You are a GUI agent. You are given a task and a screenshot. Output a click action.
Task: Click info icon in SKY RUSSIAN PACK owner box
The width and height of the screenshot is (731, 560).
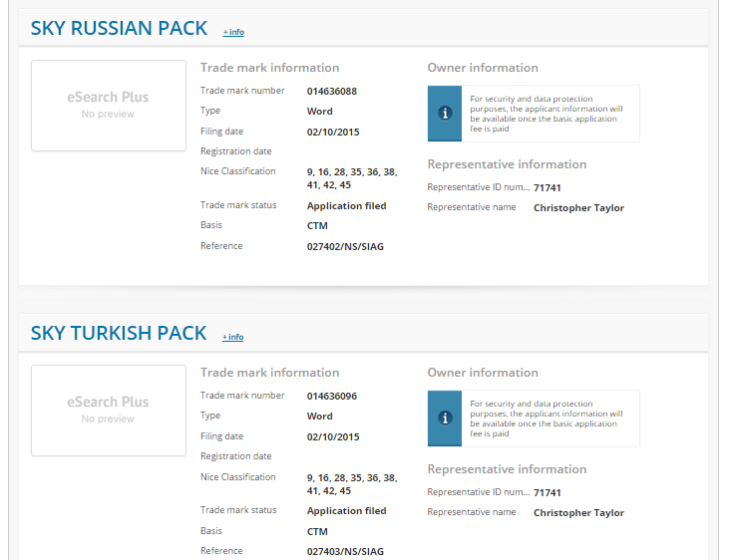pyautogui.click(x=445, y=114)
